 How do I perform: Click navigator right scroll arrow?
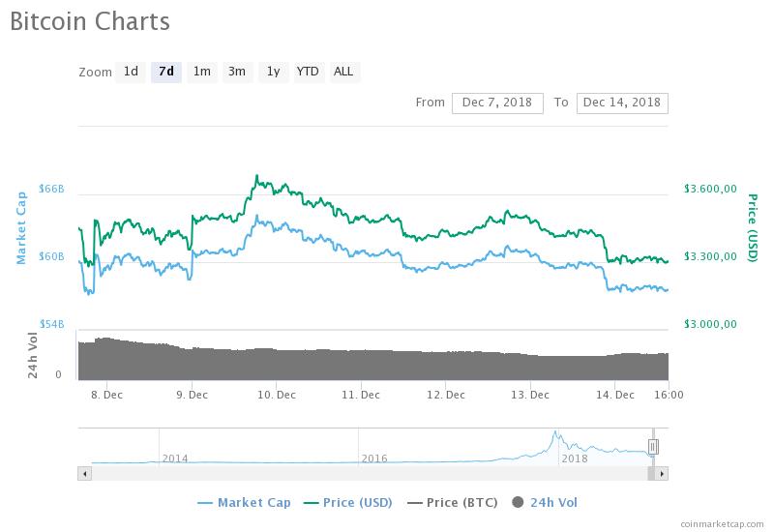662,474
